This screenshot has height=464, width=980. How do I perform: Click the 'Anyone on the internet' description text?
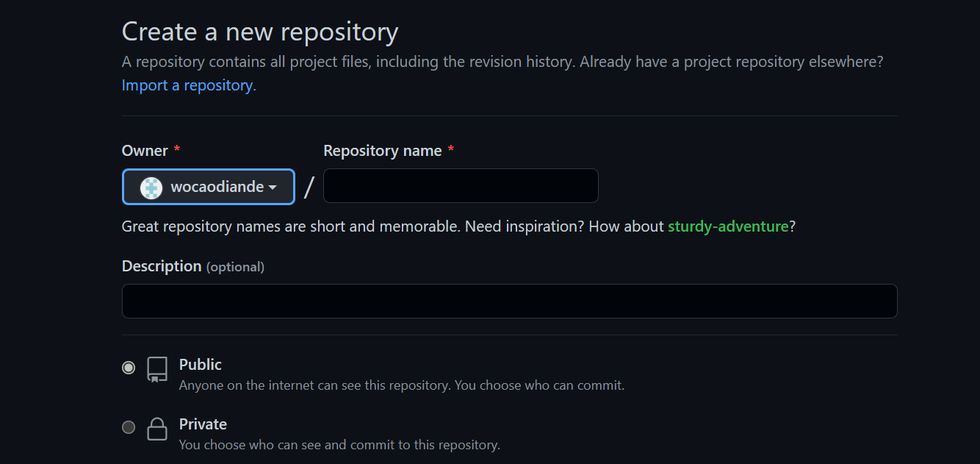(401, 385)
